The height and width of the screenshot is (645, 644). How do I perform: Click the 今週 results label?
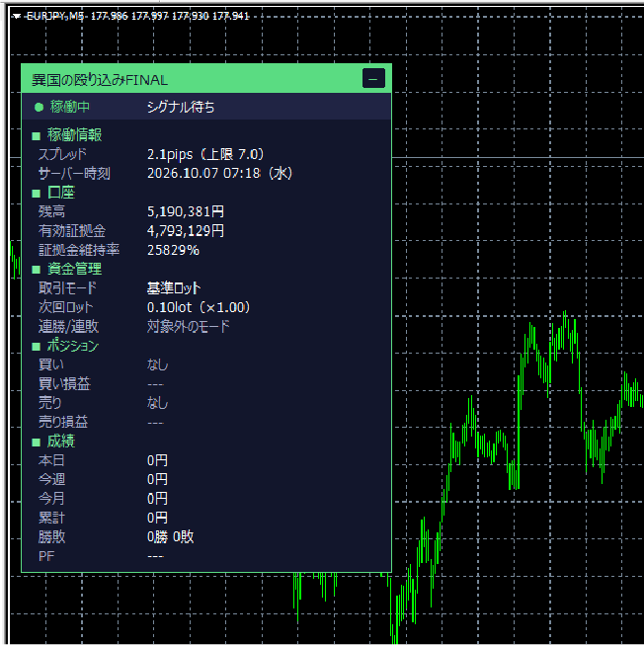(x=51, y=480)
